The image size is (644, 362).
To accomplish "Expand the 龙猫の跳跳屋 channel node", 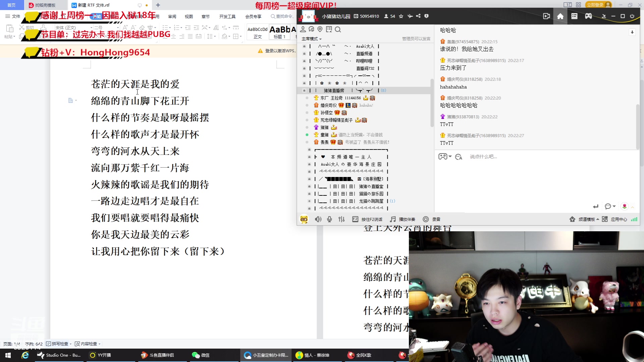I will point(309,201).
